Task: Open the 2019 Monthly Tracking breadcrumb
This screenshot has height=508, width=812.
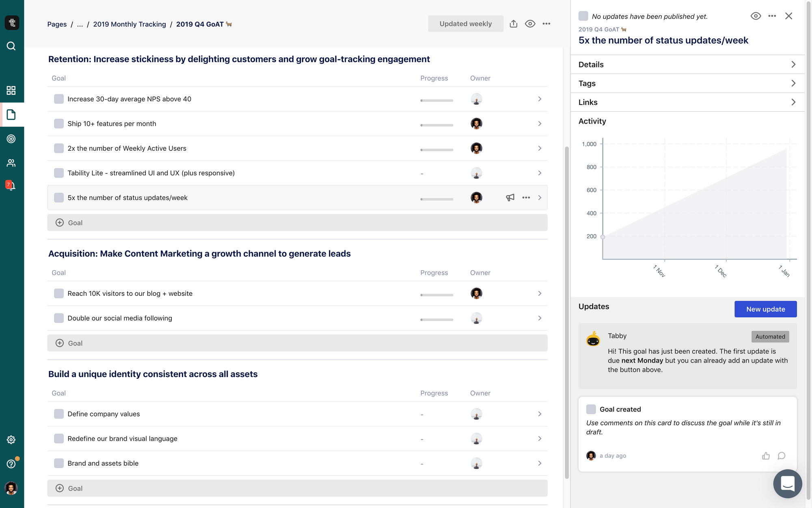Action: pos(130,24)
